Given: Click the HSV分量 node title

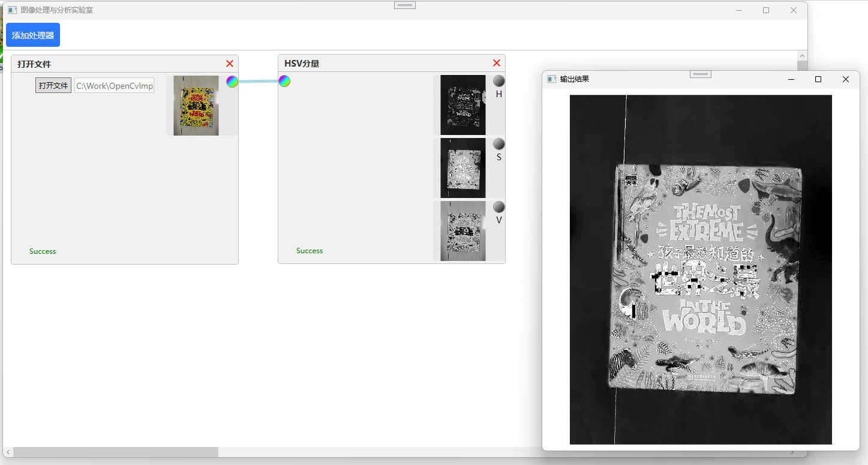Looking at the screenshot, I should 302,64.
